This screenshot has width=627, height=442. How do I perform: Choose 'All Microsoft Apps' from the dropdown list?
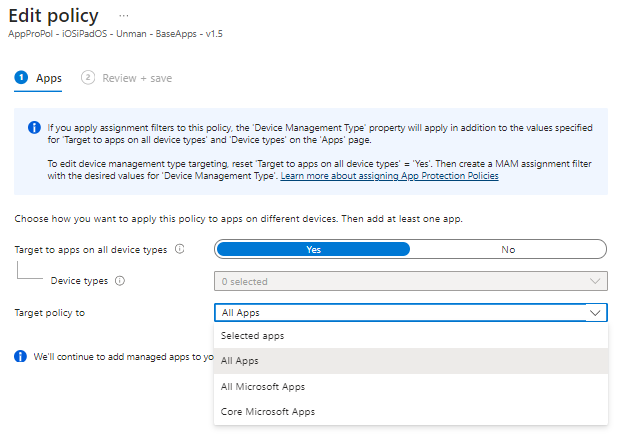point(411,386)
